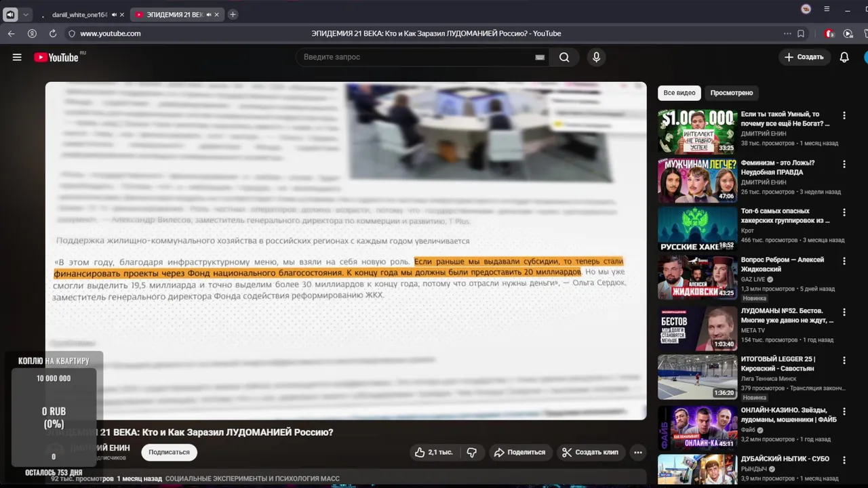Open video picture-in-picture toolbar icon
The image size is (868, 488).
(848, 33)
